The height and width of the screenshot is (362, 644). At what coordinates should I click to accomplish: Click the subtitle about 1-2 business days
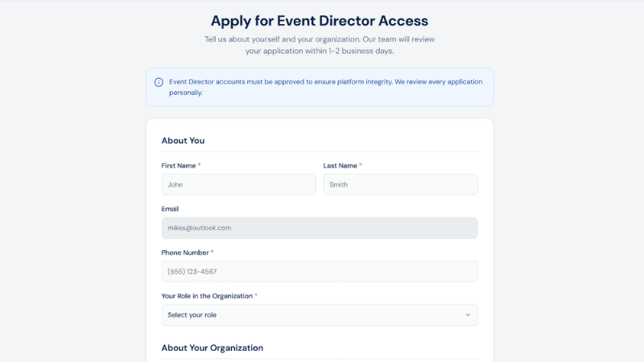320,45
